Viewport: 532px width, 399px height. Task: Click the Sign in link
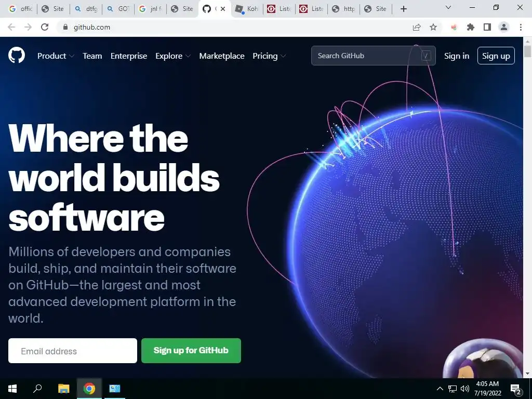[x=457, y=56]
